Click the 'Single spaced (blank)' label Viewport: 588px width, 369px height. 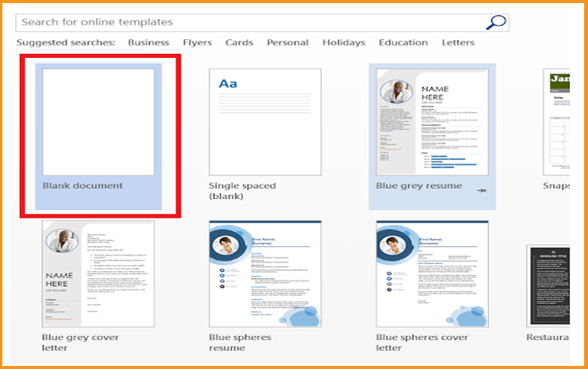pyautogui.click(x=242, y=191)
